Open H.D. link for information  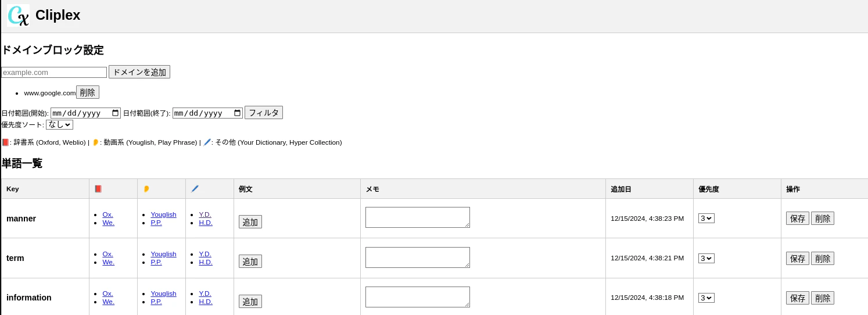[x=206, y=302]
